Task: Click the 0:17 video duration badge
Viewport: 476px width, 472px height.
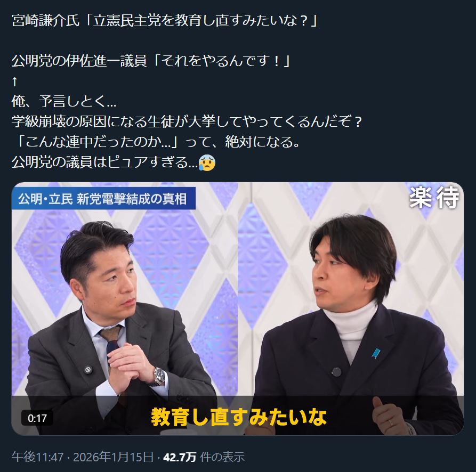Action: tap(37, 418)
